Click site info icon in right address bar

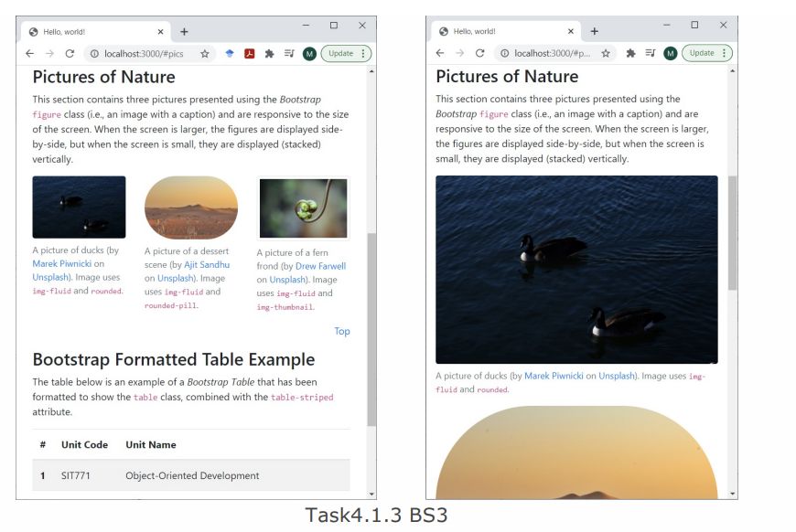(x=505, y=53)
